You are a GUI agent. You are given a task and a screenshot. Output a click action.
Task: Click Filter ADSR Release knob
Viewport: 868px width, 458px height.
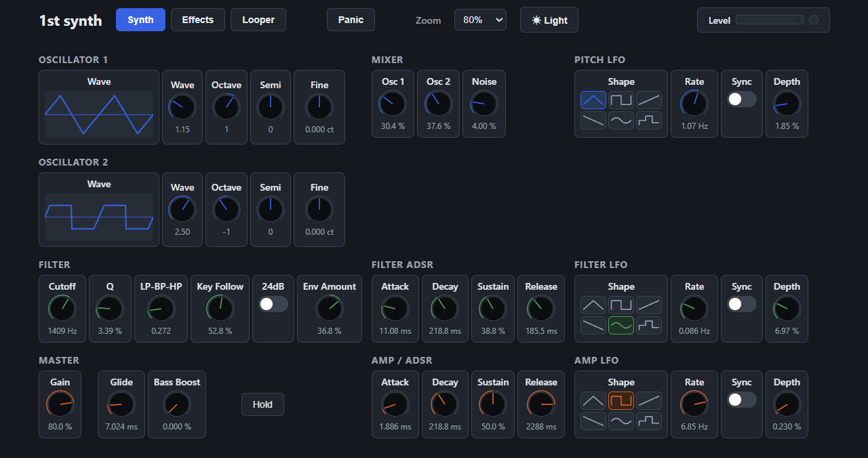click(x=541, y=309)
